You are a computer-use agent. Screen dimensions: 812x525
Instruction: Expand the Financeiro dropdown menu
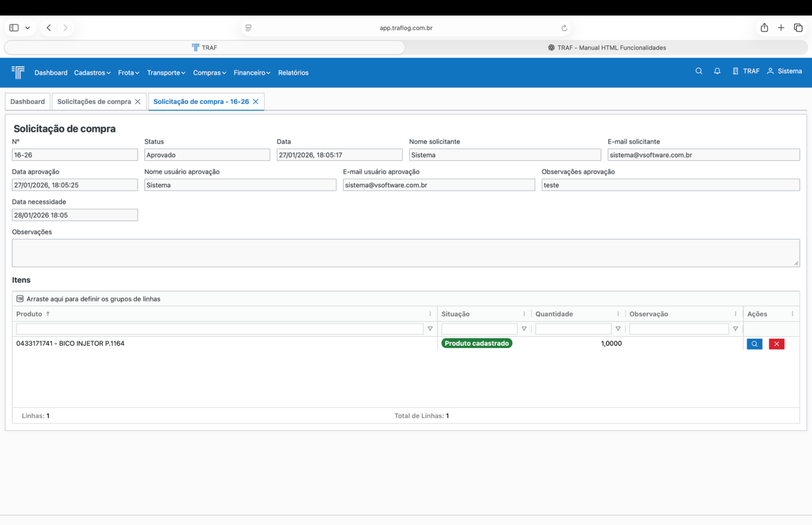tap(252, 73)
